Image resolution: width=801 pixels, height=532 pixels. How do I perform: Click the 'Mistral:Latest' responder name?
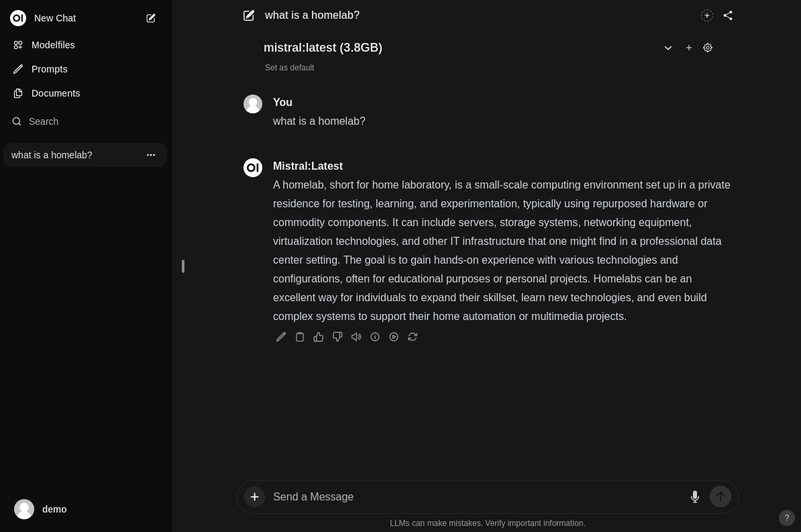click(307, 166)
